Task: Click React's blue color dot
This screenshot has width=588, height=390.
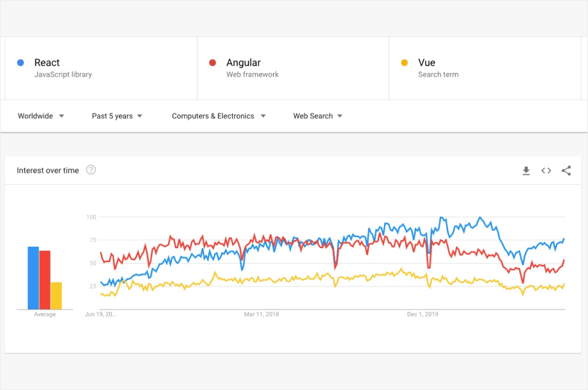Action: [20, 63]
